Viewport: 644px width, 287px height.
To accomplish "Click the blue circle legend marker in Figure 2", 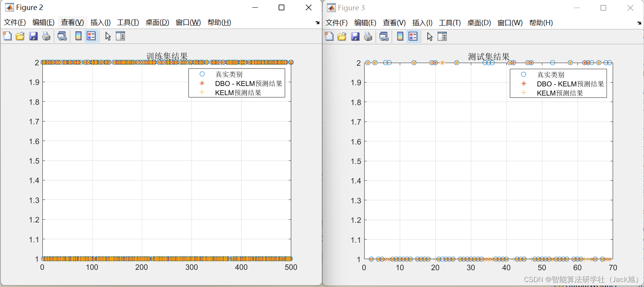I will click(202, 74).
